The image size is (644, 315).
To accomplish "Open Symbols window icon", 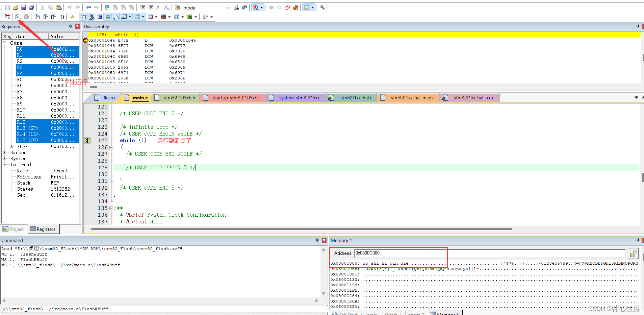I will coord(100,17).
